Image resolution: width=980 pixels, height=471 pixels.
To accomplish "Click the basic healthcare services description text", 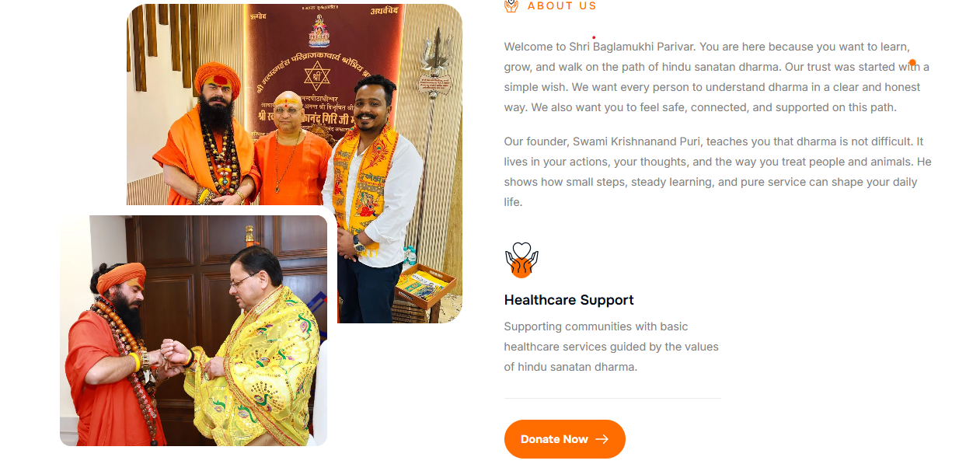I will pos(612,347).
